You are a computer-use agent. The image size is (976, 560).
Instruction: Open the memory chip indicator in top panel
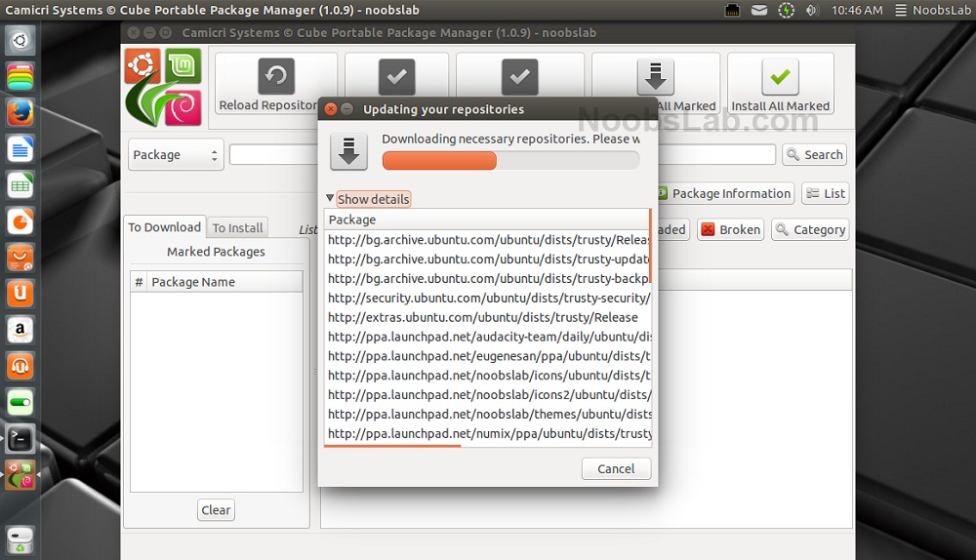click(733, 10)
